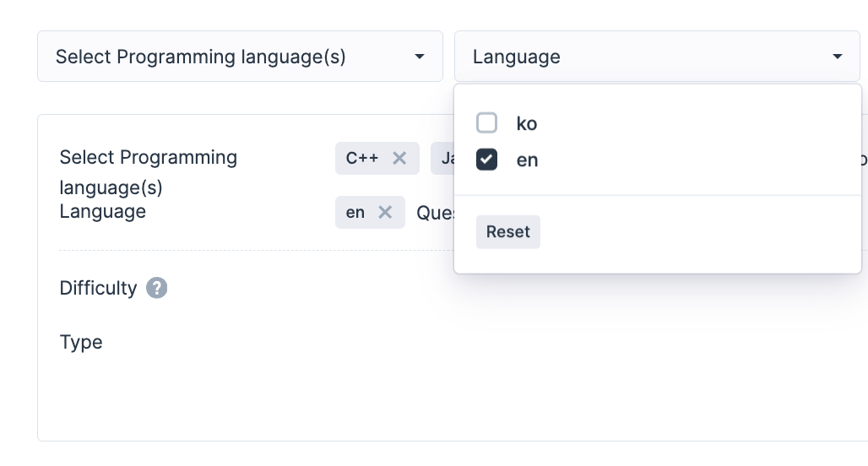Viewport: 868px width, 466px height.
Task: Click the Language row label in the filter panel
Action: (103, 211)
